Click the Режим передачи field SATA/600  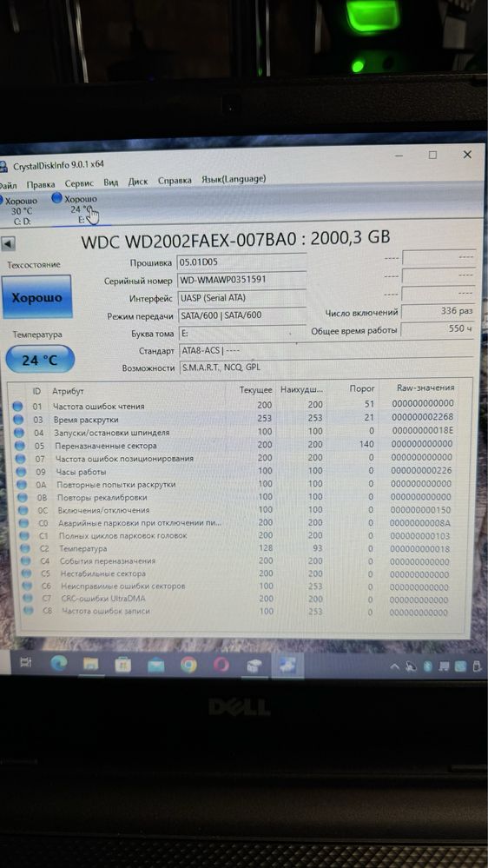pos(241,315)
